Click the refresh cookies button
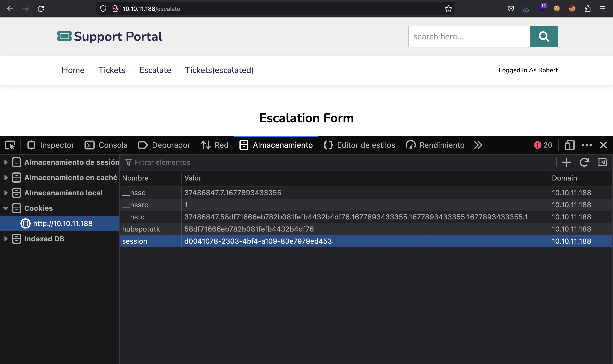Viewport: 613px width, 364px height. coord(584,162)
